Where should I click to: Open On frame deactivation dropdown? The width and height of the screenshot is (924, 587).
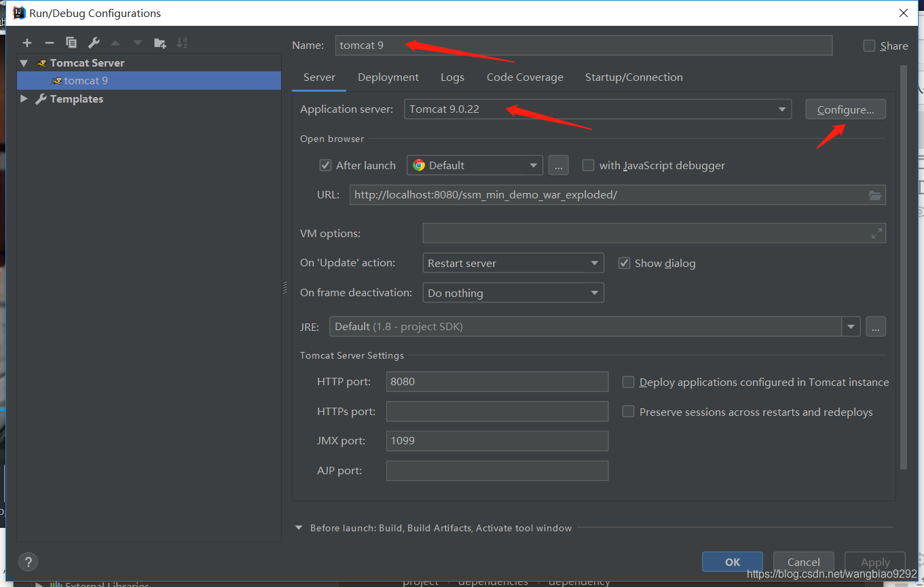513,293
